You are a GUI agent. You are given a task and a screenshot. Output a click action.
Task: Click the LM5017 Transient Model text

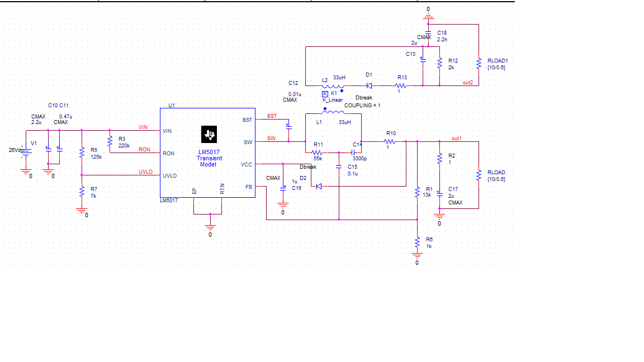pos(209,158)
